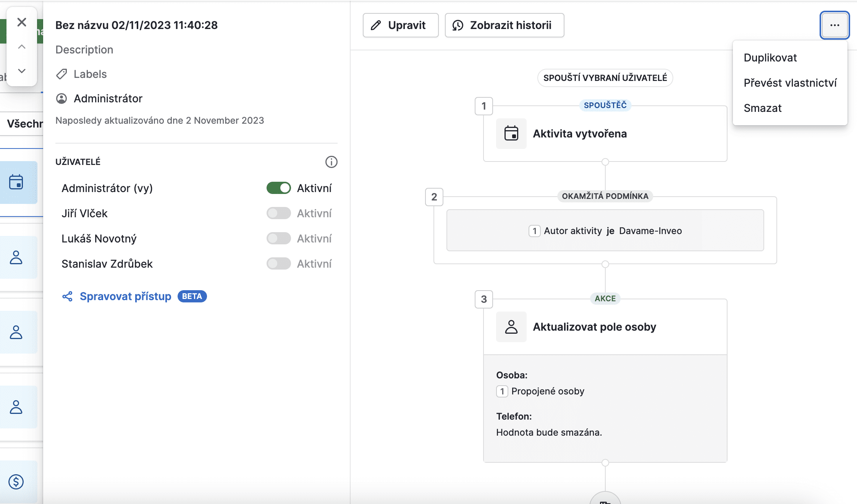Click the Upravit edit button
The height and width of the screenshot is (504, 857).
400,25
